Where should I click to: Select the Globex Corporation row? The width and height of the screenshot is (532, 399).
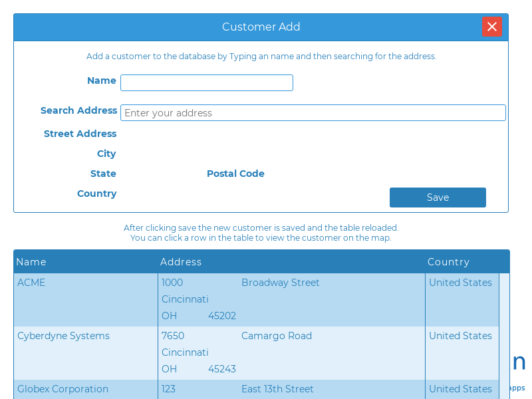(x=63, y=389)
